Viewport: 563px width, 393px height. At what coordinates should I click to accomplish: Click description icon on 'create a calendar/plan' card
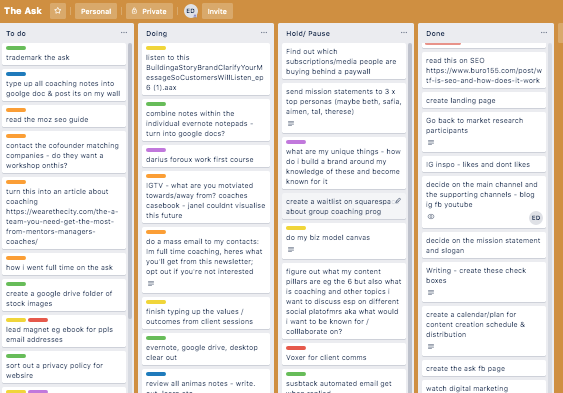(x=431, y=346)
